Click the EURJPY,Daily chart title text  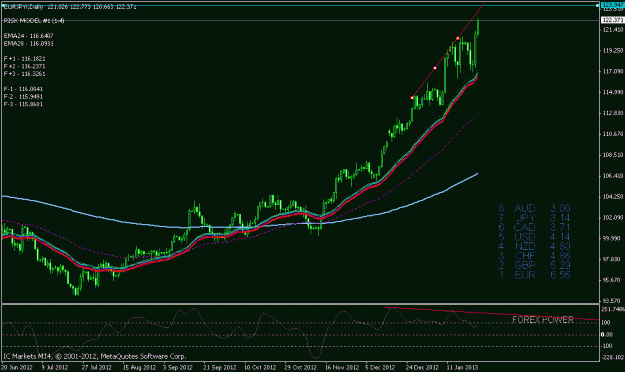point(23,7)
